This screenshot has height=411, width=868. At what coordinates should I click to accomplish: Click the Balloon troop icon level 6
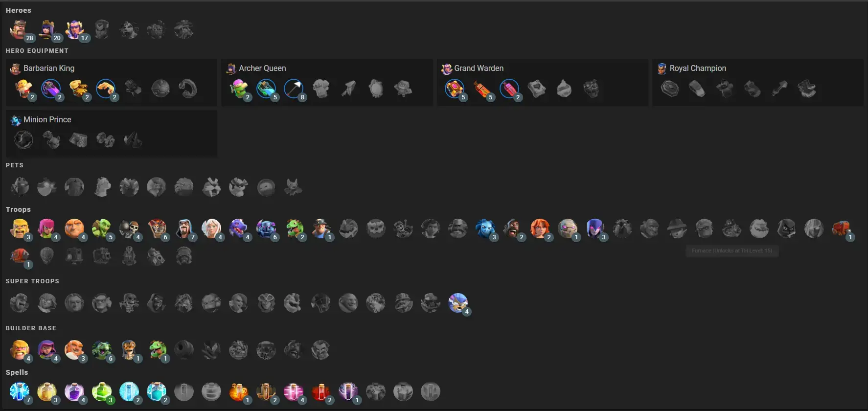[x=157, y=228]
